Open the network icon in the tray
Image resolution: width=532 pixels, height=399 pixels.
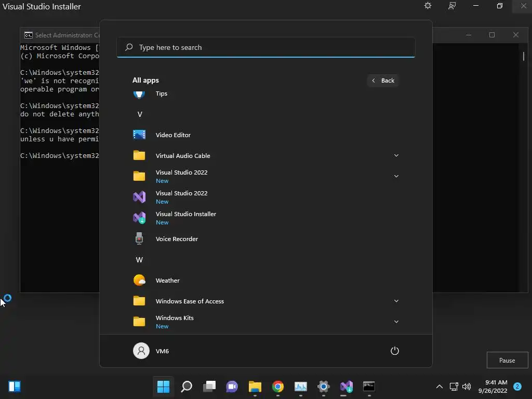click(x=454, y=387)
